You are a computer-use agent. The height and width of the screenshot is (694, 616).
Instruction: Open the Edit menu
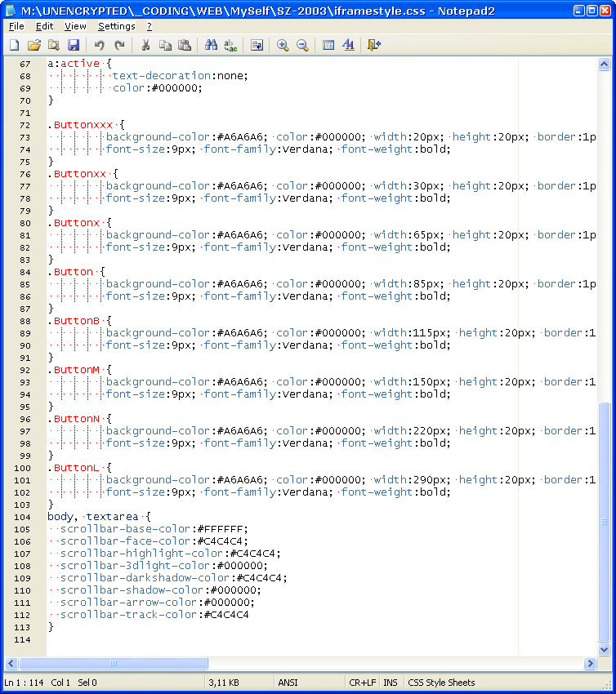coord(44,27)
